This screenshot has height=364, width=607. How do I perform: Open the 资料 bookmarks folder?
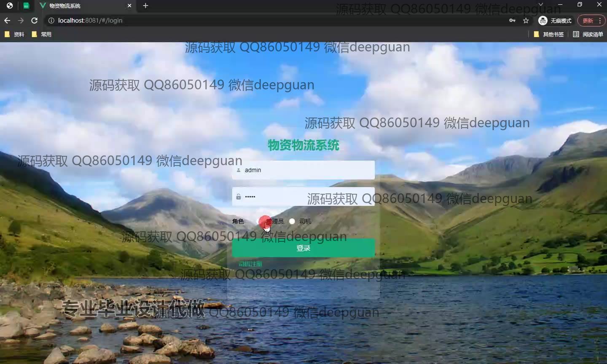[14, 34]
